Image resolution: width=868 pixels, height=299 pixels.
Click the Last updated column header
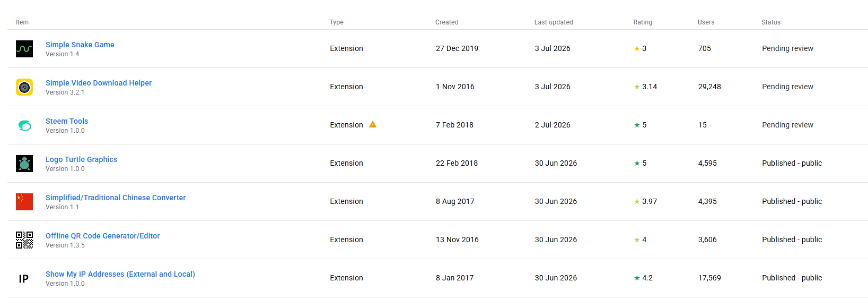point(554,22)
